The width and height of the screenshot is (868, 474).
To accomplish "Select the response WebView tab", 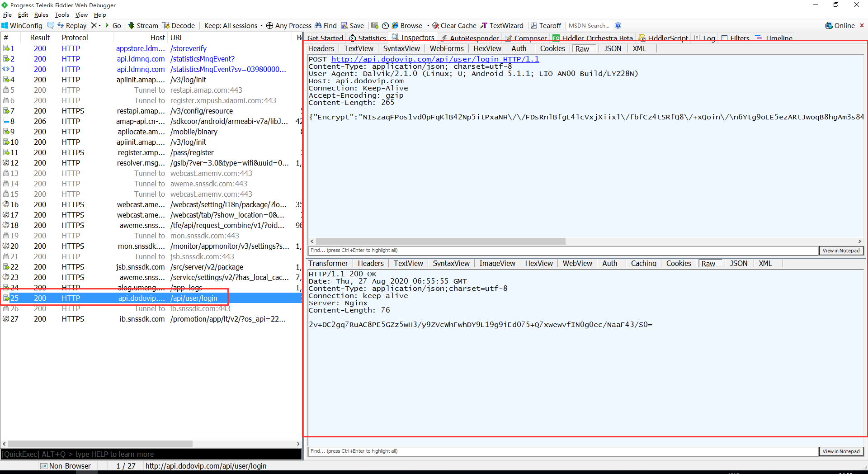I will coord(577,263).
